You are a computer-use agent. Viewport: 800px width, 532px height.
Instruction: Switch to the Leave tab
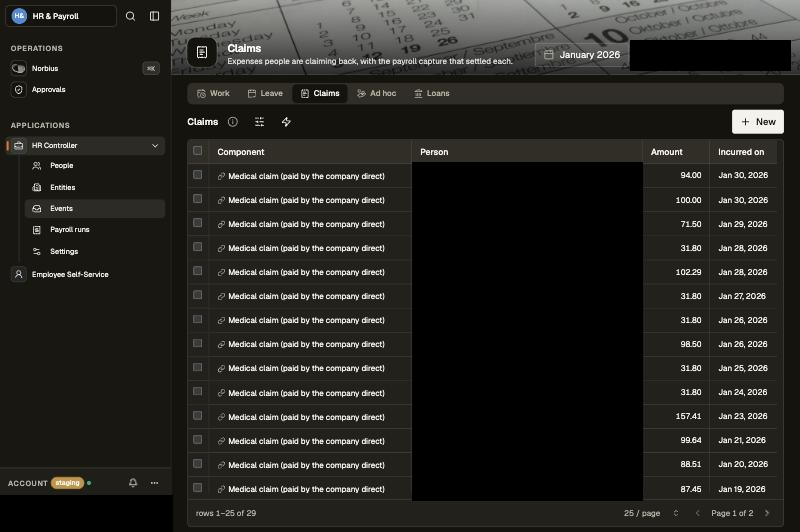point(265,93)
